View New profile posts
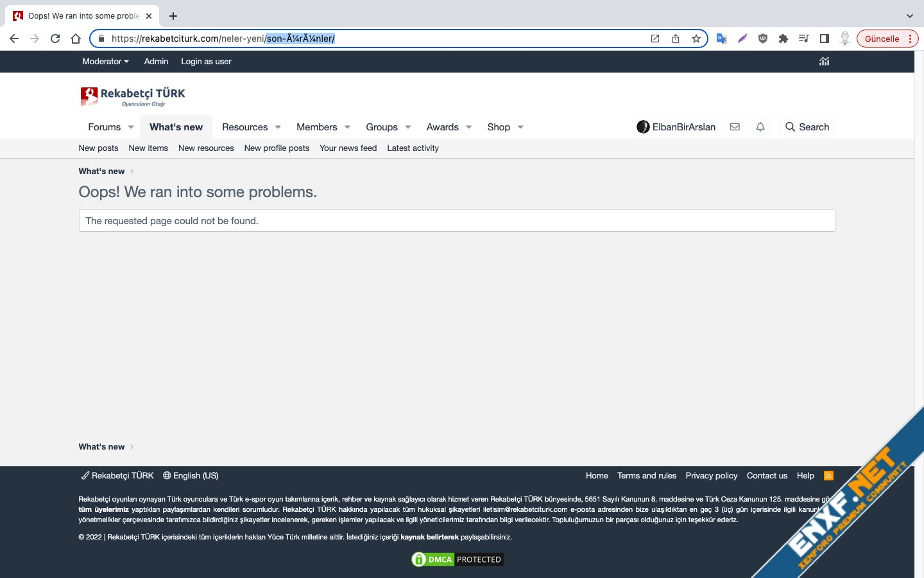This screenshot has height=578, width=924. click(277, 148)
